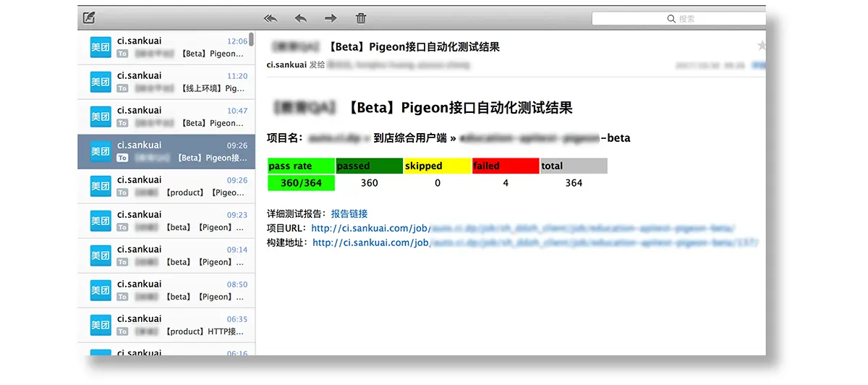Image resolution: width=868 pixels, height=385 pixels.
Task: Click the skipped count value 0
Action: (x=438, y=183)
